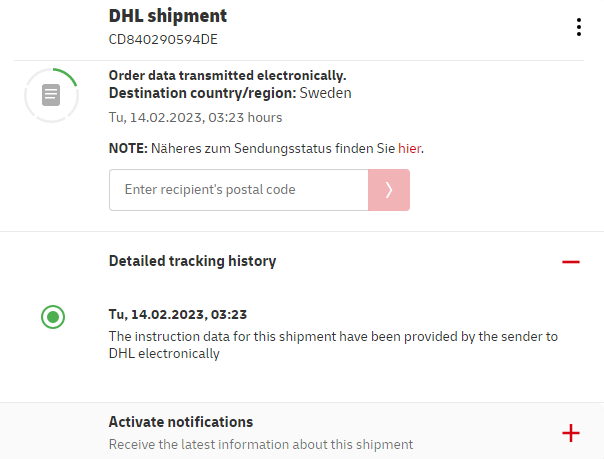Open the three-dot shipment options menu
Screen dimensions: 604x459
pos(578,27)
